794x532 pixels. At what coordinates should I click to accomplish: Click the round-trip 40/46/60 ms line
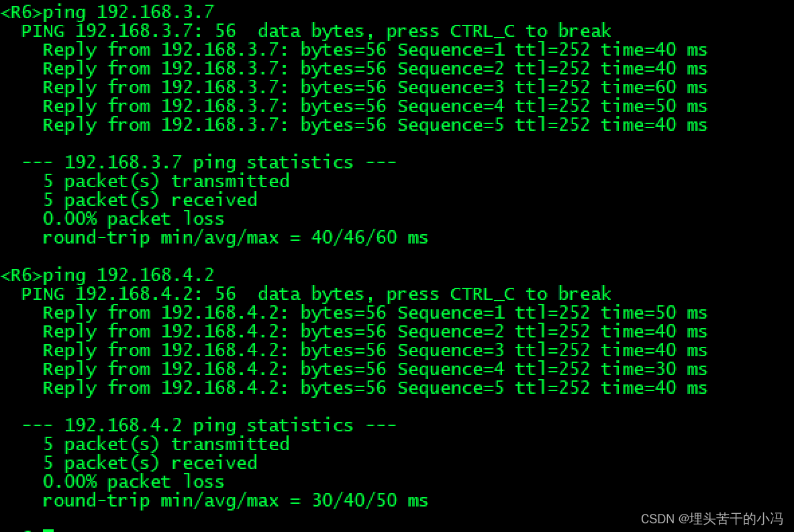click(x=236, y=238)
